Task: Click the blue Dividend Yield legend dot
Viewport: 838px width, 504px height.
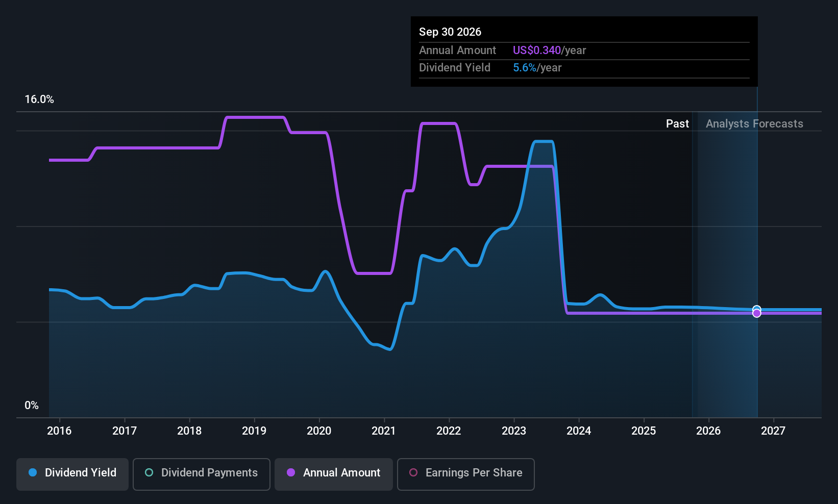Action: (x=33, y=473)
